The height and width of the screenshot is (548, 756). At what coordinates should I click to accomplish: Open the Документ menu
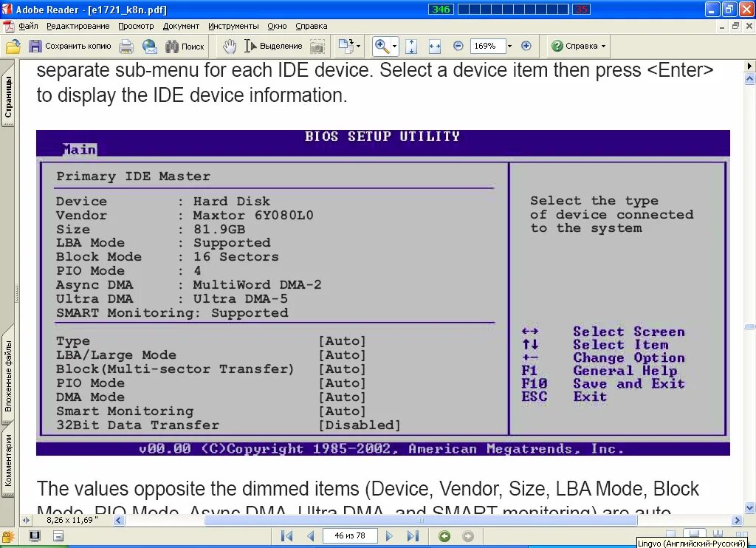[181, 26]
